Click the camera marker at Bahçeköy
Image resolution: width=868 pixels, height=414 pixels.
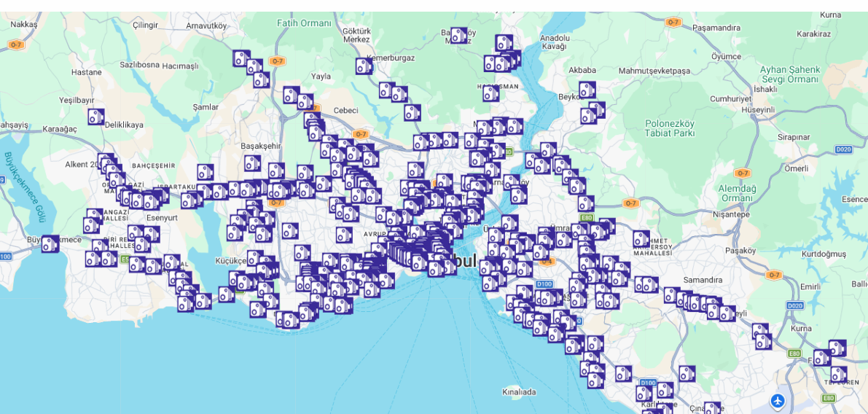point(458,35)
